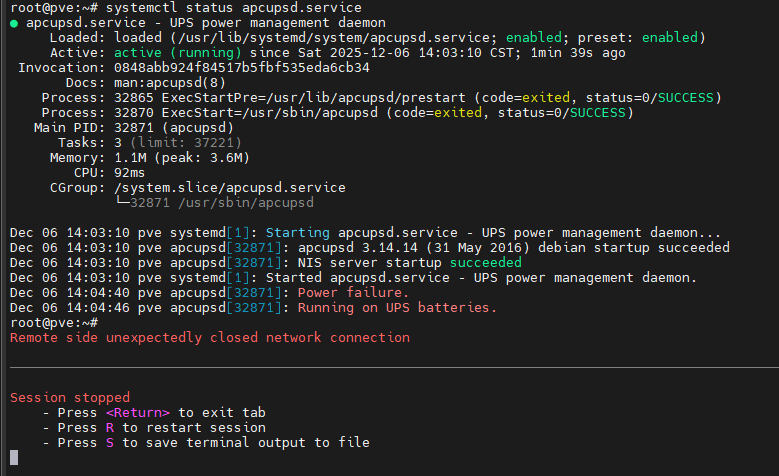Click the CGroup /system.slice/apcupsd.service path

pos(229,187)
